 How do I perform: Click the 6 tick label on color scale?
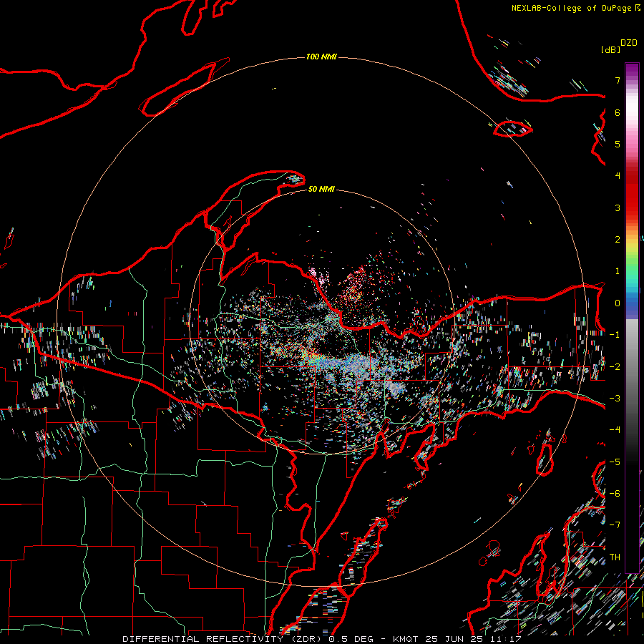tap(618, 112)
